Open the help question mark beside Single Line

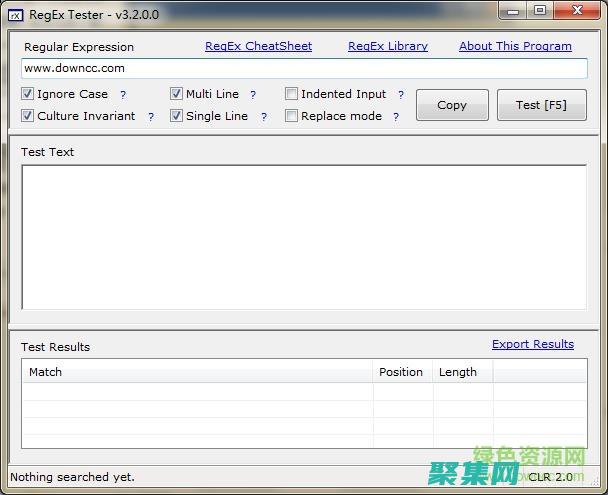click(264, 117)
